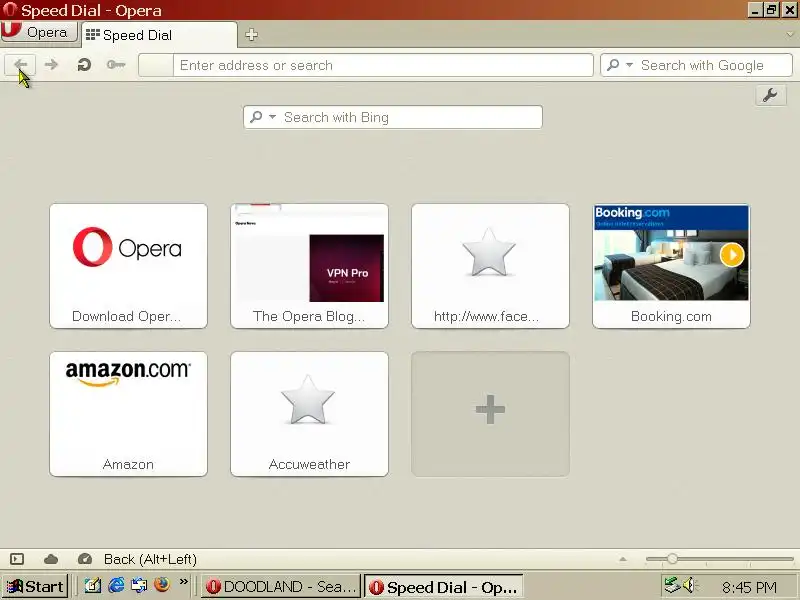The height and width of the screenshot is (600, 800).
Task: Switch to Speed Dial taskbar window
Action: click(x=444, y=587)
